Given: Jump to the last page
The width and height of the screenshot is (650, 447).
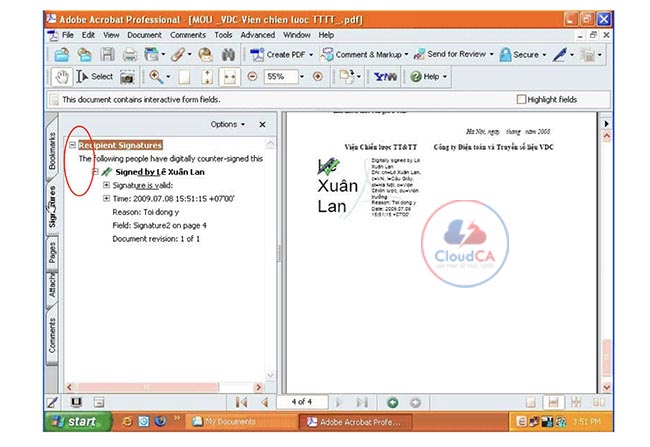Looking at the screenshot, I should [x=362, y=402].
